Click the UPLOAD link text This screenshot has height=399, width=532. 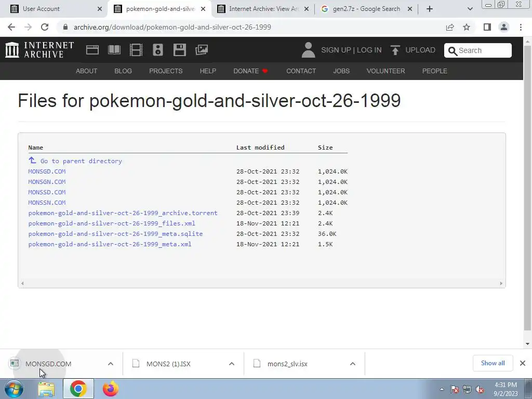(420, 50)
